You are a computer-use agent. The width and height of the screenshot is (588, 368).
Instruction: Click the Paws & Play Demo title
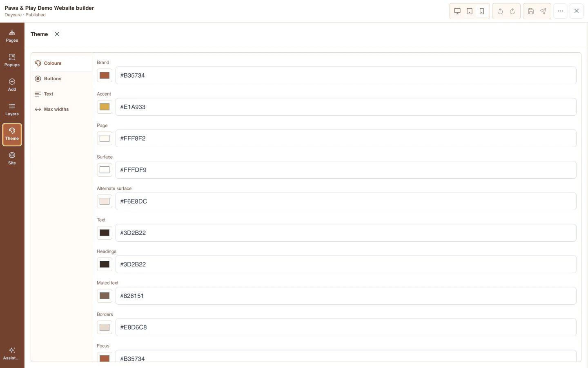[x=49, y=8]
